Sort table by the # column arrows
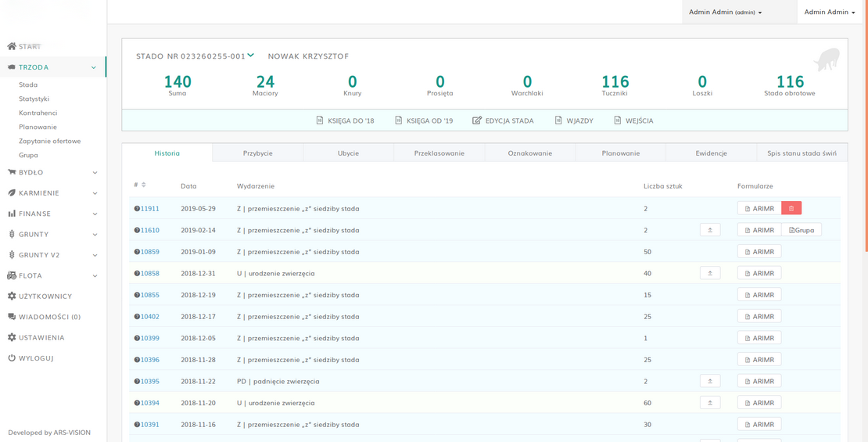 click(143, 185)
